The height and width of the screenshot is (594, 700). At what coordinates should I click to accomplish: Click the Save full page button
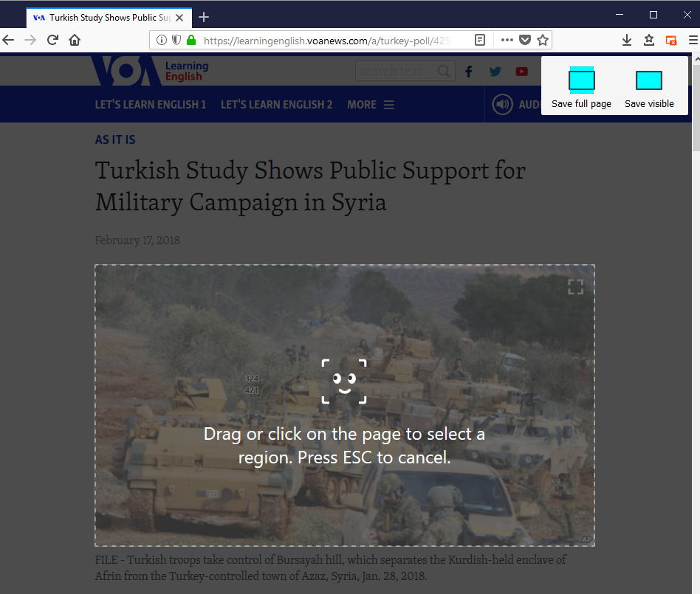tap(581, 87)
